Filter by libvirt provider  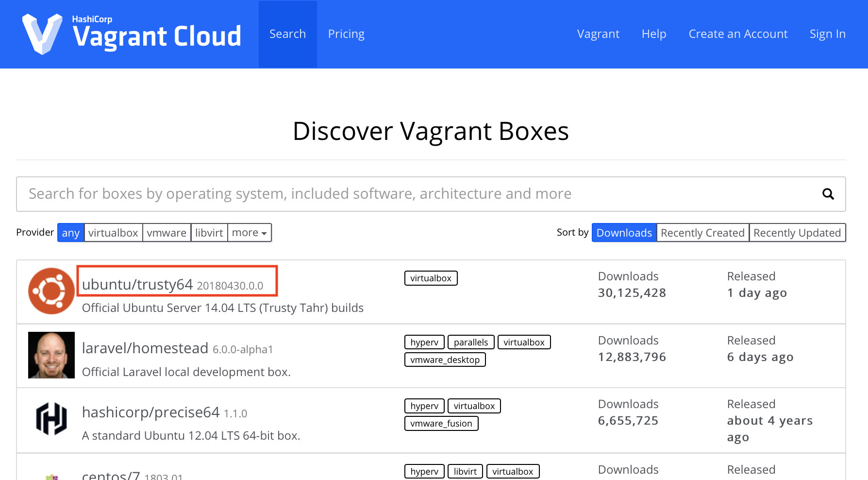coord(209,233)
